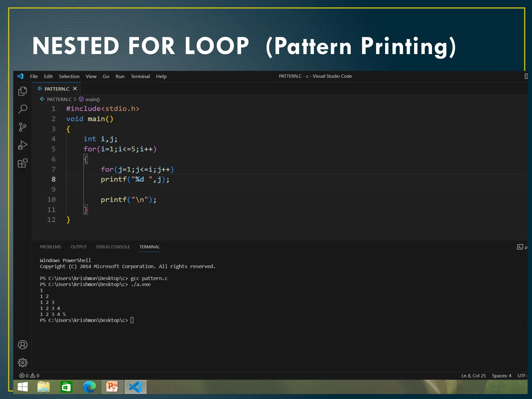
Task: Open the Extensions view icon
Action: tap(23, 163)
